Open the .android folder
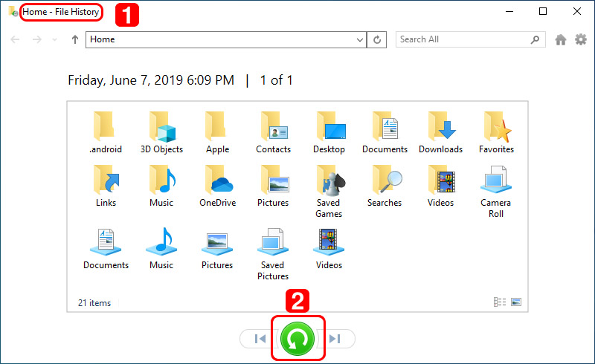This screenshot has height=364, width=595. point(106,132)
